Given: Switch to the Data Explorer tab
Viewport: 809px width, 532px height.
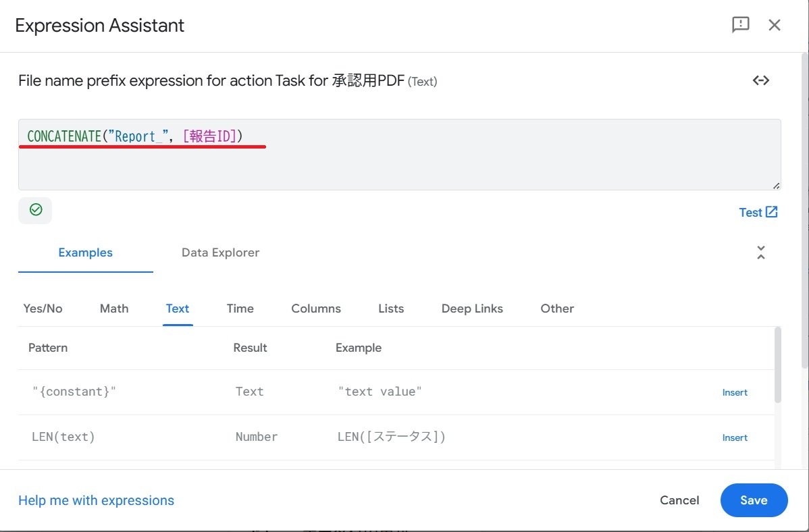Looking at the screenshot, I should tap(220, 252).
